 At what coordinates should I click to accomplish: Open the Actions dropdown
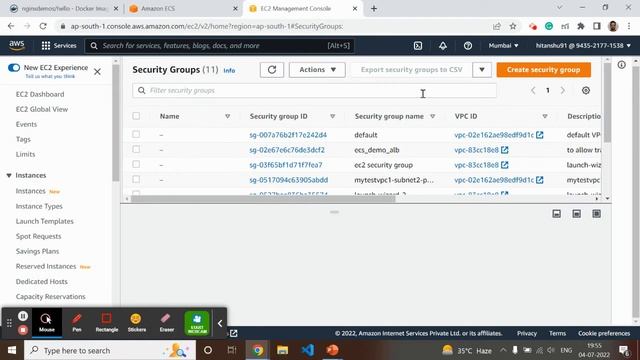pyautogui.click(x=317, y=70)
